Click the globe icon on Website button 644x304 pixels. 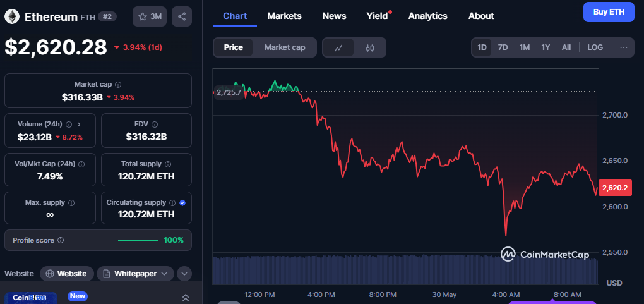(50, 274)
